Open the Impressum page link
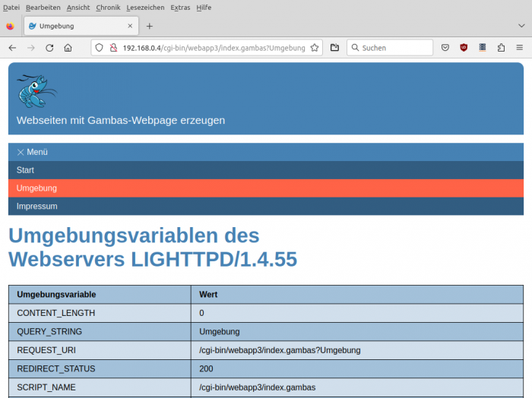The width and height of the screenshot is (532, 398). tap(36, 207)
